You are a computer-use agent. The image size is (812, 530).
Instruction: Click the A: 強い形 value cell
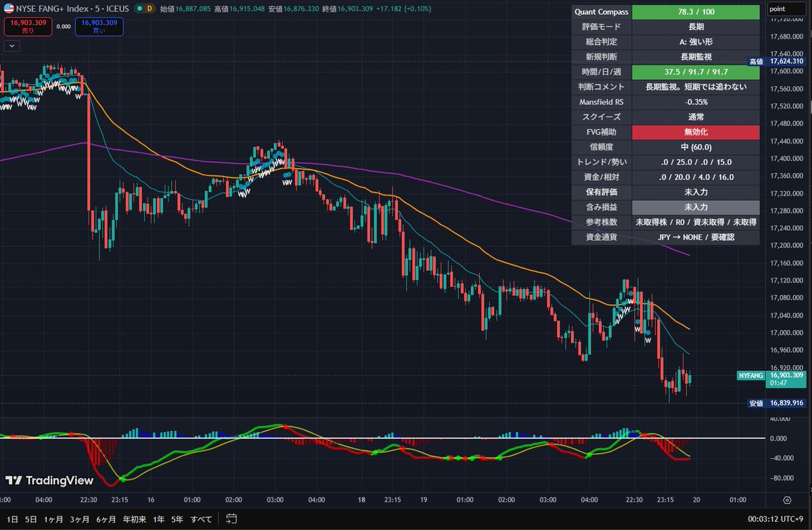click(696, 42)
